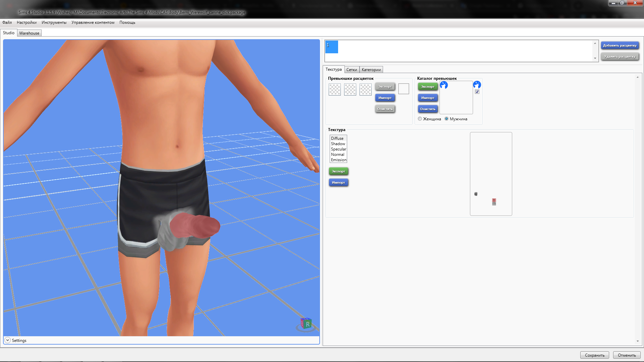Switch to the Категории tab
Screen dimensions: 644x362
(371, 70)
